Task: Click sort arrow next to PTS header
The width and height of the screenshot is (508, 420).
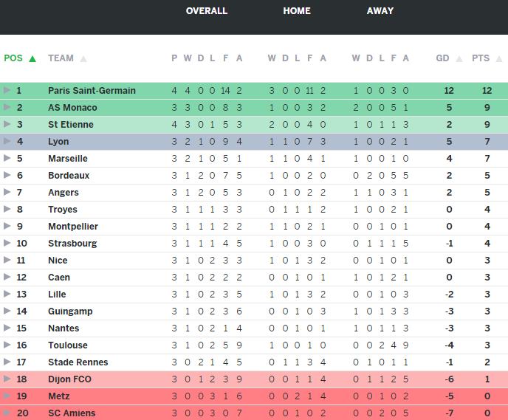Action: (x=498, y=58)
